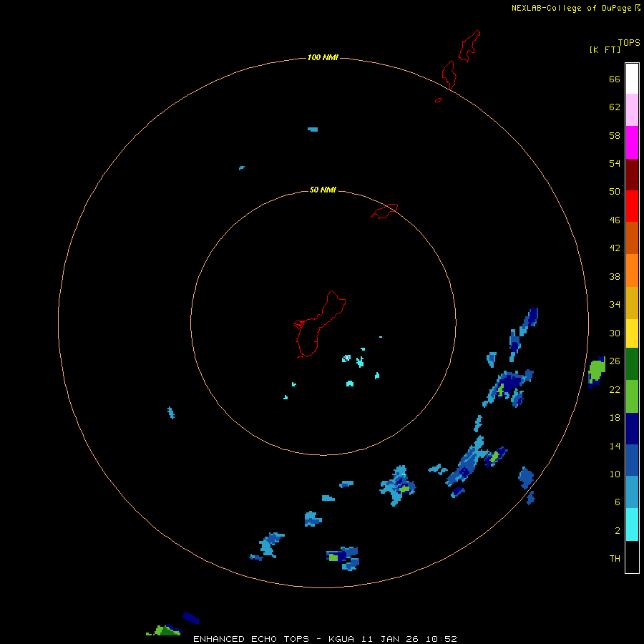
Task: Click the "46" legend value
Action: click(615, 220)
